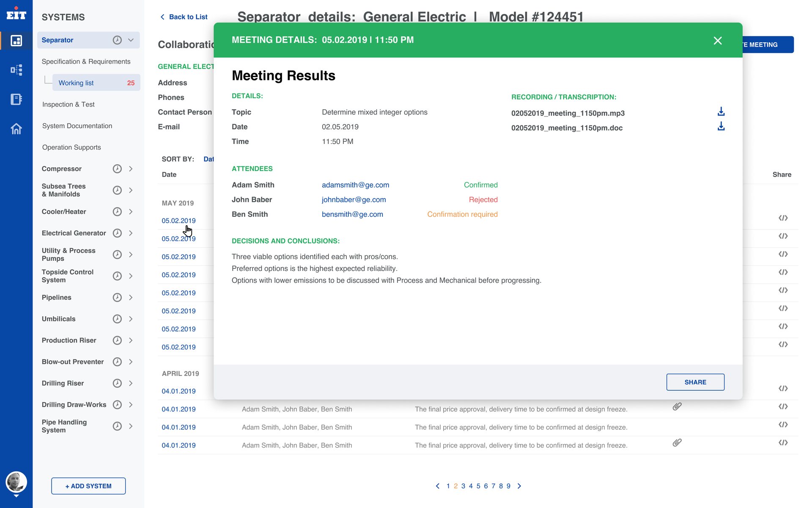Select the Working list item
The width and height of the screenshot is (812, 508).
pos(96,83)
